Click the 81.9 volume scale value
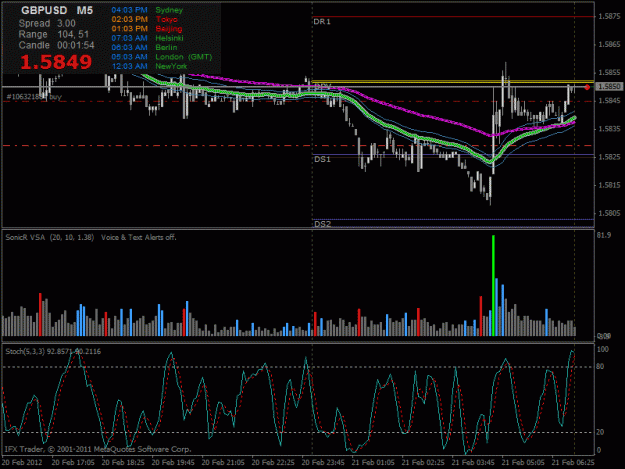This screenshot has width=625, height=469. [x=604, y=235]
